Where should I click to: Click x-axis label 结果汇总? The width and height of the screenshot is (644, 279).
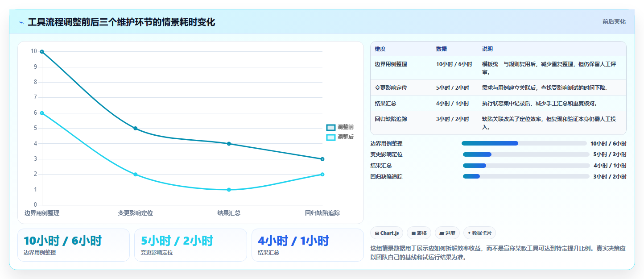point(229,213)
